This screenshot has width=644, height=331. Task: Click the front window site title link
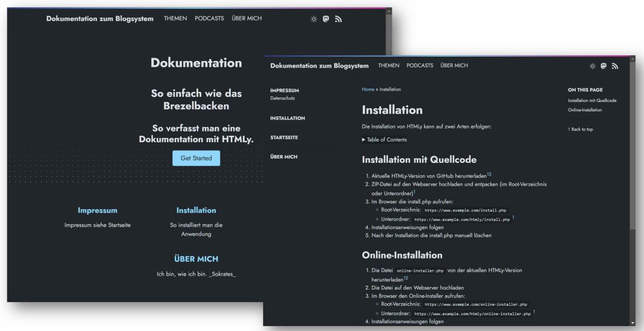click(319, 66)
